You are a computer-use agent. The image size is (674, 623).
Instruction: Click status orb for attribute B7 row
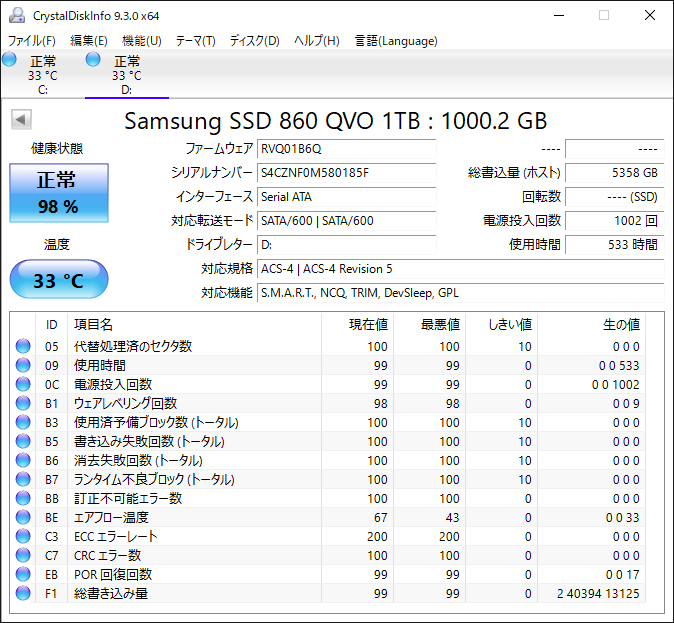pyautogui.click(x=23, y=479)
